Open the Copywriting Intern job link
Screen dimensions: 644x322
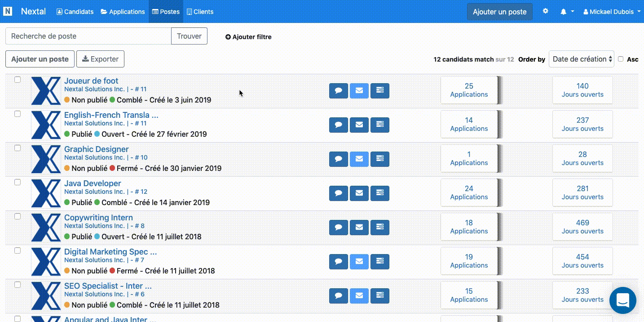(98, 218)
